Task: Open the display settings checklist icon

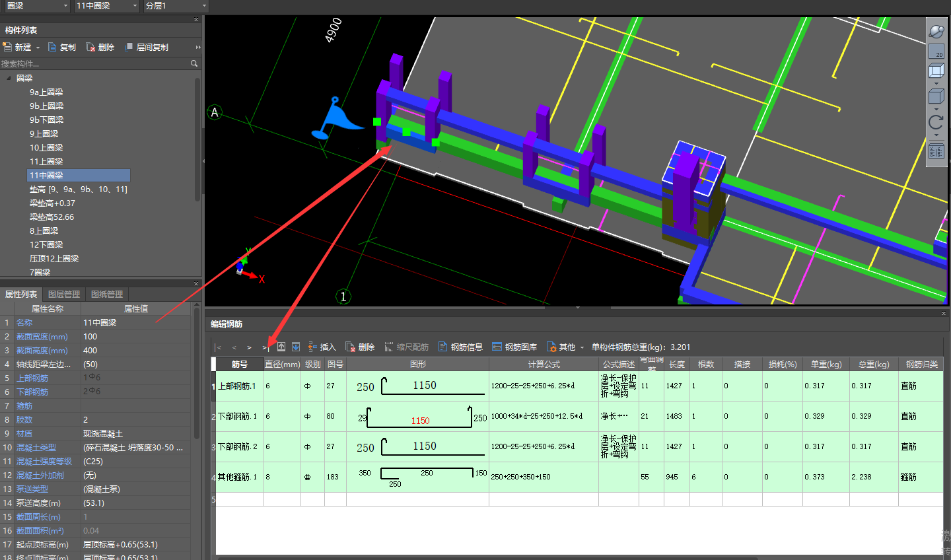Action: 936,151
